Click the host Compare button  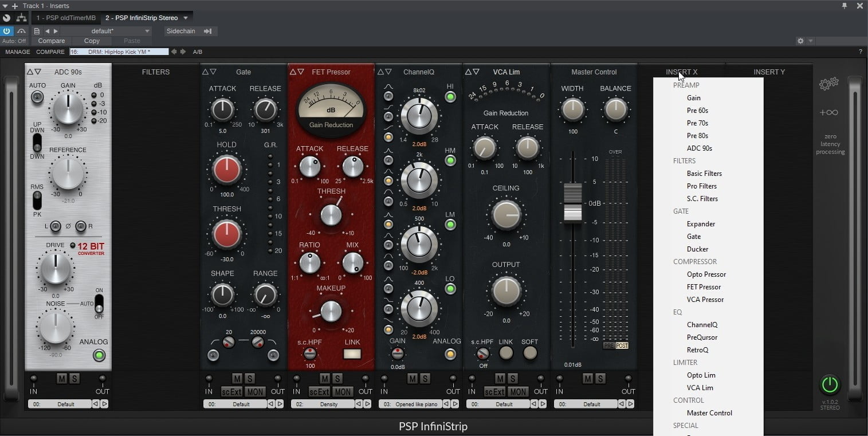click(x=52, y=41)
